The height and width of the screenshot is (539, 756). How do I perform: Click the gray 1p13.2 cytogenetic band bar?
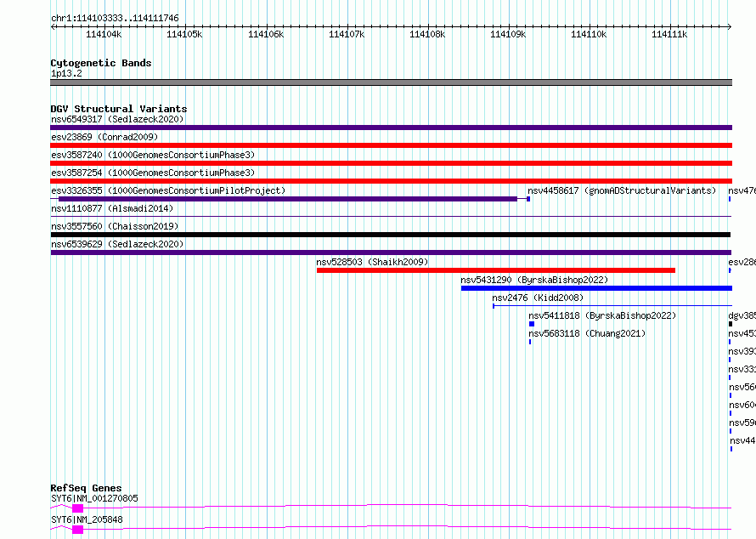click(x=391, y=82)
